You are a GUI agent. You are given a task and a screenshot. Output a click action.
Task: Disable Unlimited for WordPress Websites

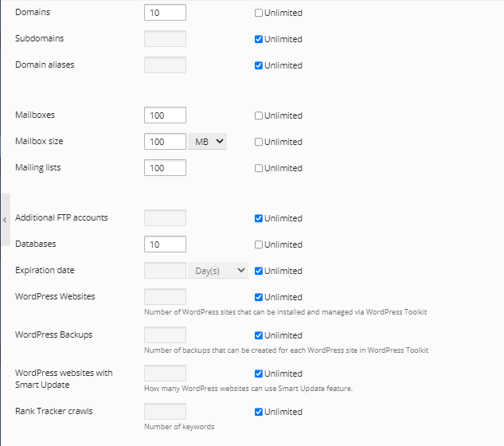coord(259,297)
